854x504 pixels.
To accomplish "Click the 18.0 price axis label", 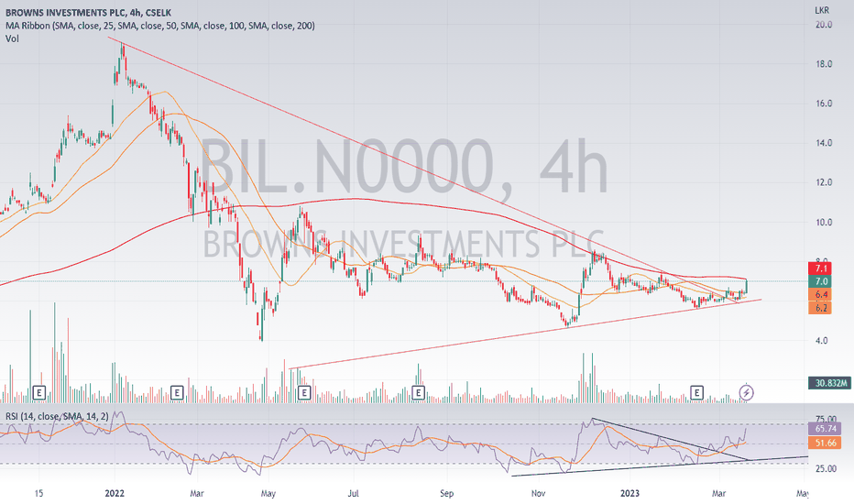I will coord(824,64).
